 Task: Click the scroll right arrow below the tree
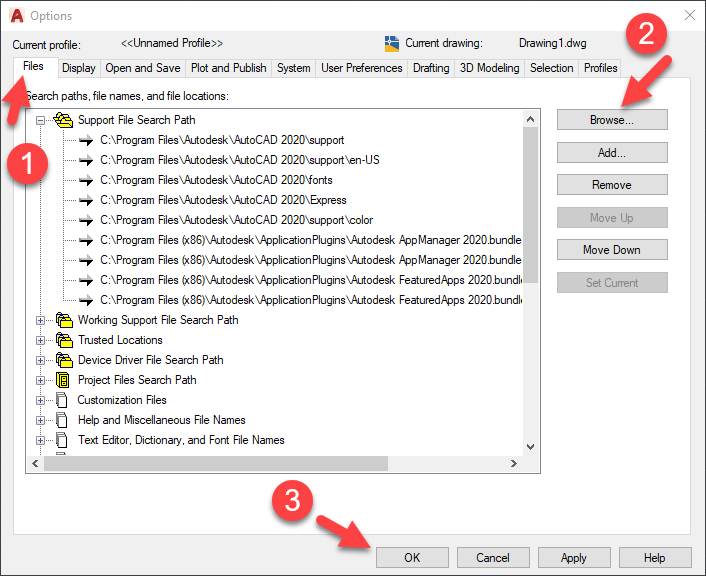(514, 463)
